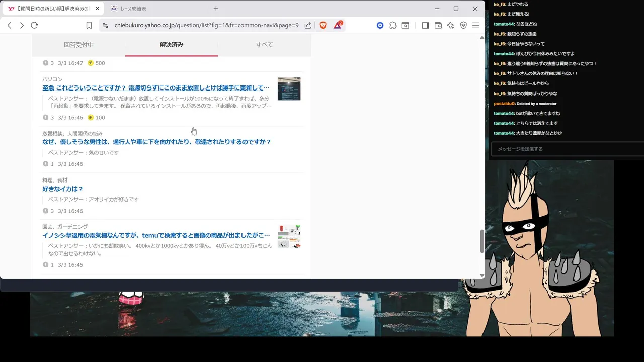Open the Brave VPN shield icon
The image size is (644, 362).
coord(463,25)
